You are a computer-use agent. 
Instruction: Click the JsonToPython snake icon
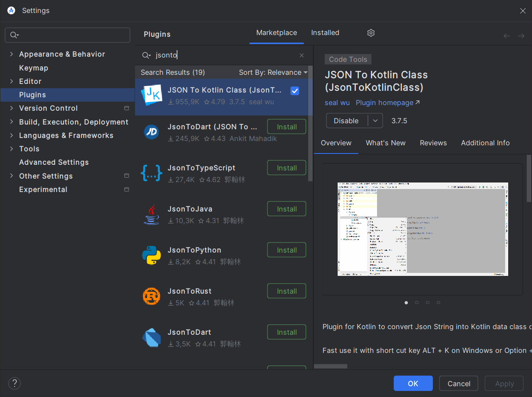[152, 255]
